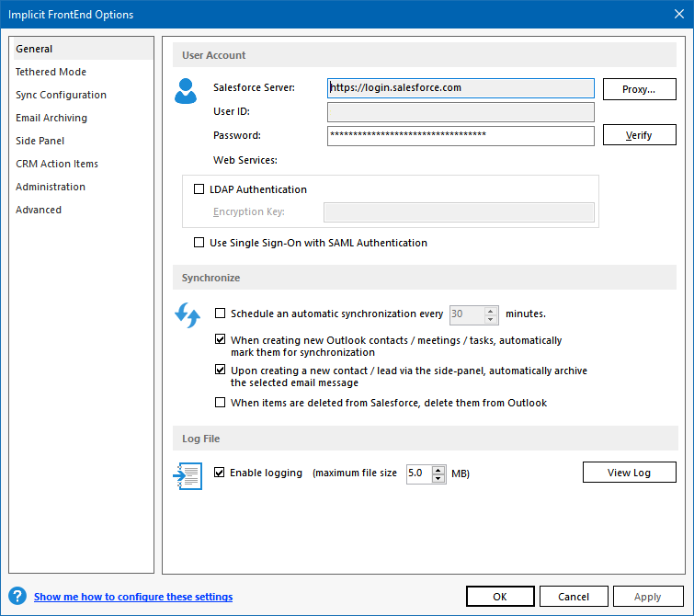Click View Log button
Viewport: 694px width, 616px height.
629,473
